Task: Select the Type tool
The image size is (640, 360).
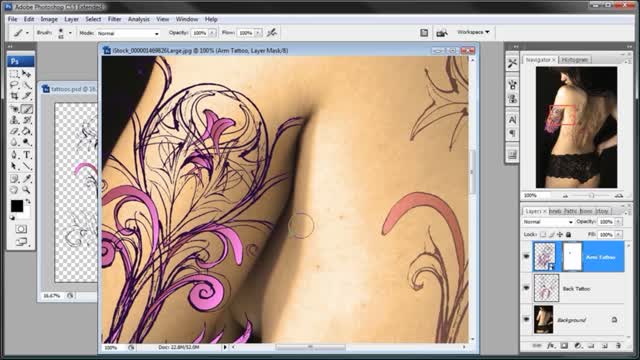Action: [x=27, y=155]
